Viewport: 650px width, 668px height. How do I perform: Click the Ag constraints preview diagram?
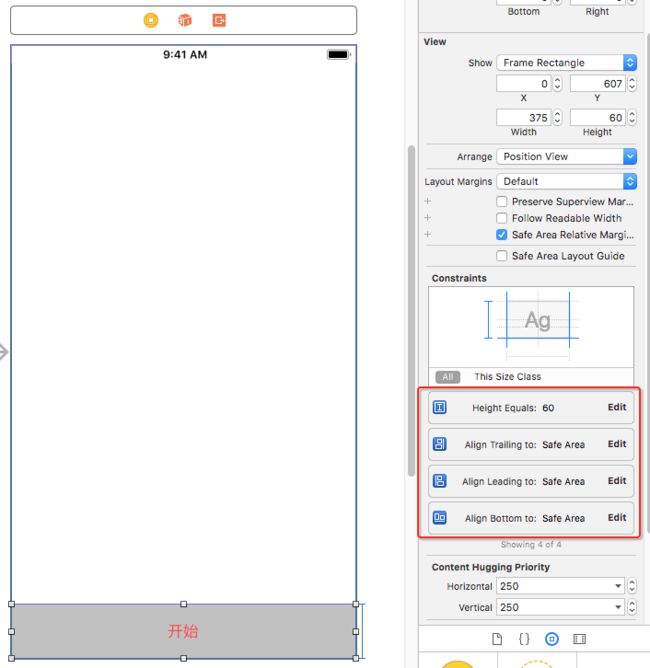pos(531,327)
